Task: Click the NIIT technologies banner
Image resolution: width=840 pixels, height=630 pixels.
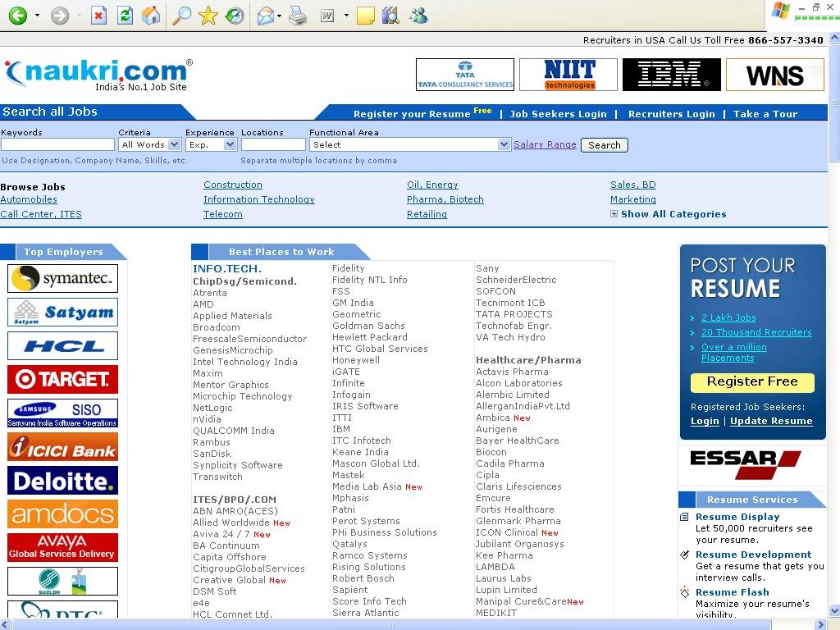Action: pyautogui.click(x=569, y=75)
